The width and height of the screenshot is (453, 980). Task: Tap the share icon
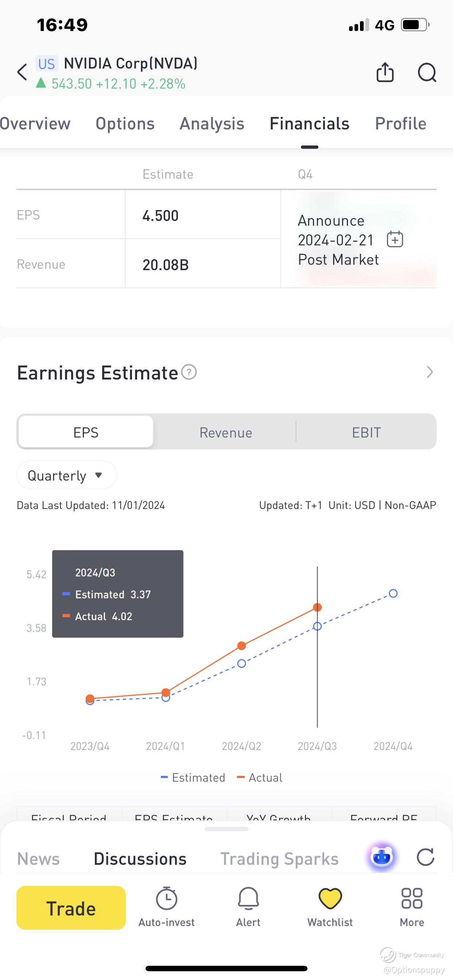pyautogui.click(x=385, y=72)
